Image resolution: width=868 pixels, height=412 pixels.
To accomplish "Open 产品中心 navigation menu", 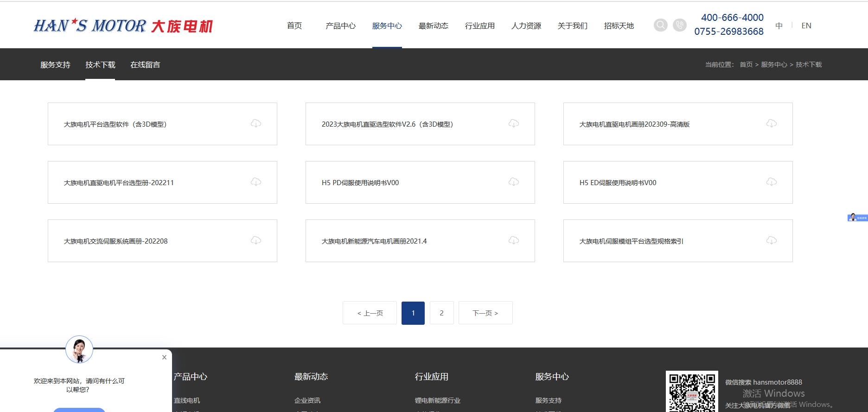I will point(341,26).
